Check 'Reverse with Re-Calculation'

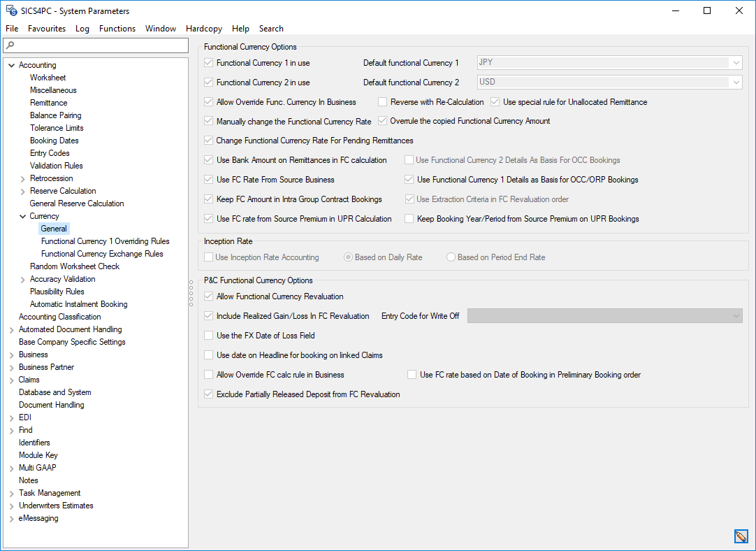point(382,101)
